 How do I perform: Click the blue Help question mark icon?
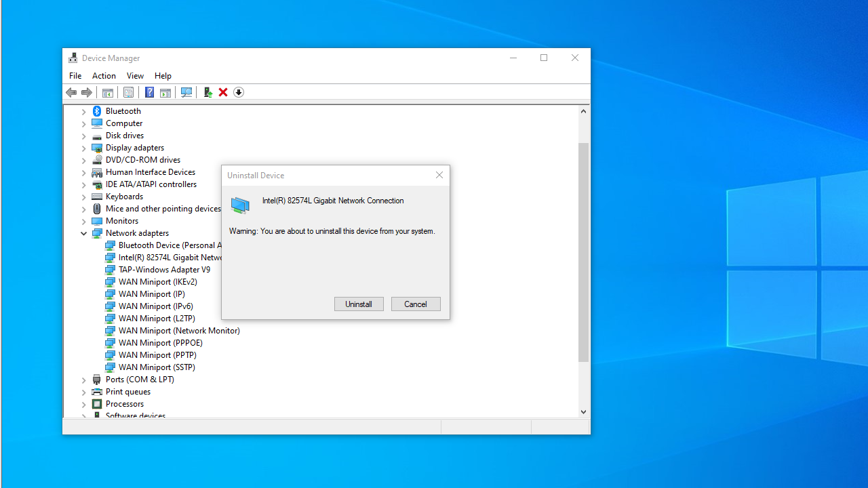click(x=149, y=92)
